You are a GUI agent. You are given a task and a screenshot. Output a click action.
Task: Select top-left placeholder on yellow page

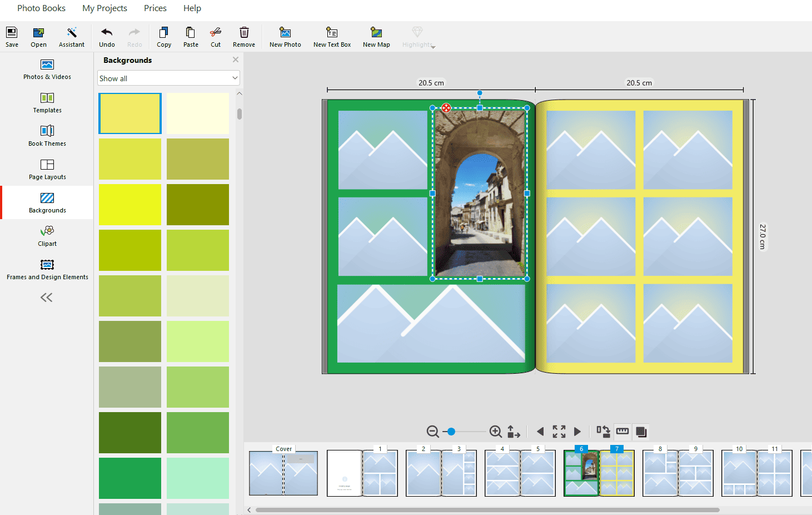(x=591, y=150)
